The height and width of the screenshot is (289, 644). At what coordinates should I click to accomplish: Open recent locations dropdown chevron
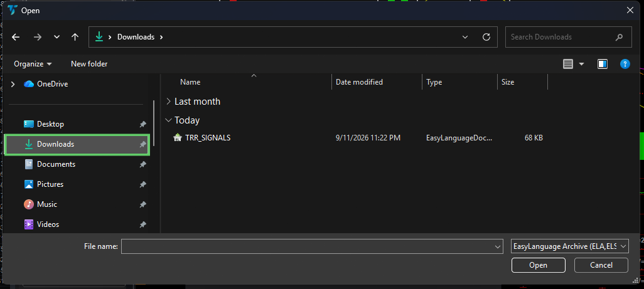click(56, 37)
